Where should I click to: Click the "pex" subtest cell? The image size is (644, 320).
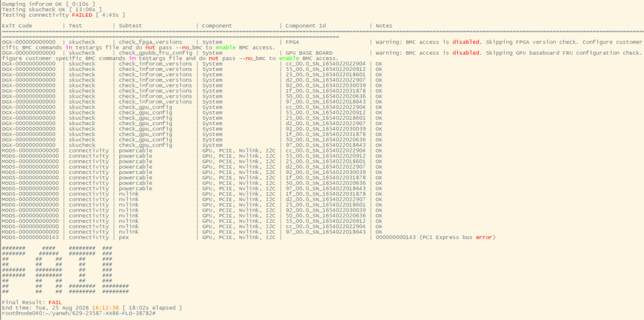pyautogui.click(x=124, y=238)
